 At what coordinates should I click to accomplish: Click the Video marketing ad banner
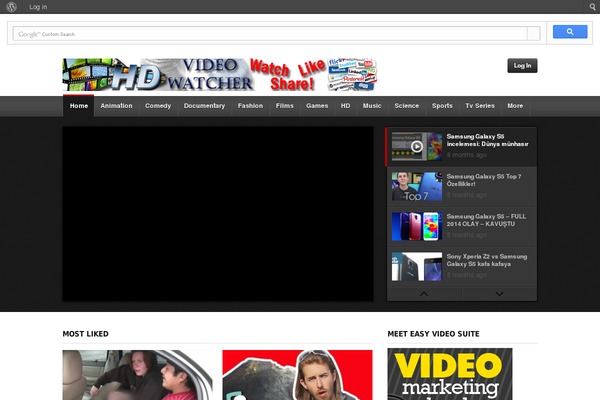450,374
